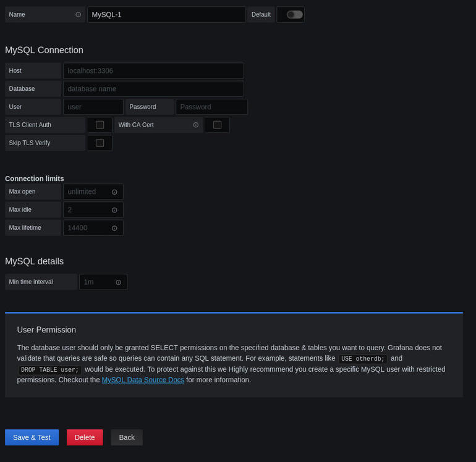Edit the MySQL-1 name field

click(x=166, y=15)
